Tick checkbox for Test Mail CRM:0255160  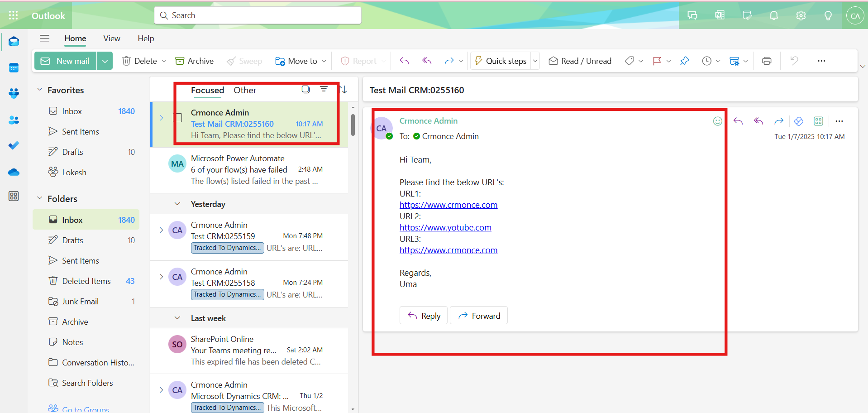tap(178, 118)
